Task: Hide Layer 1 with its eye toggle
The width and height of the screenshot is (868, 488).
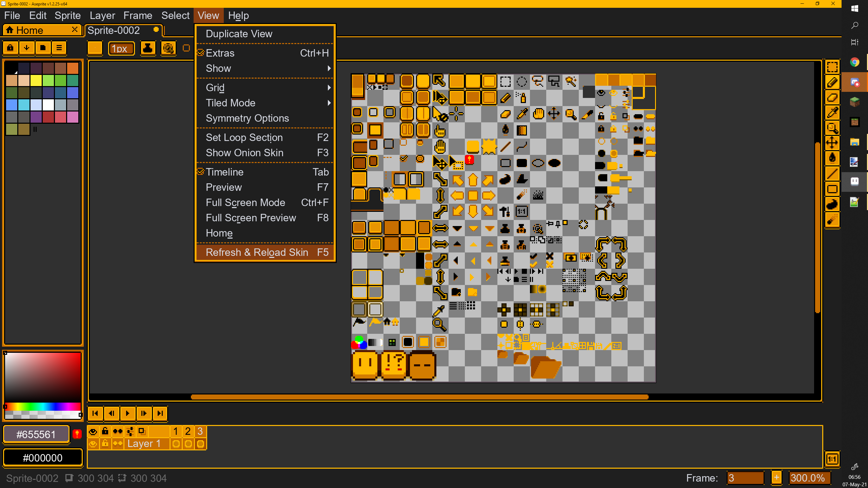Action: (x=93, y=443)
